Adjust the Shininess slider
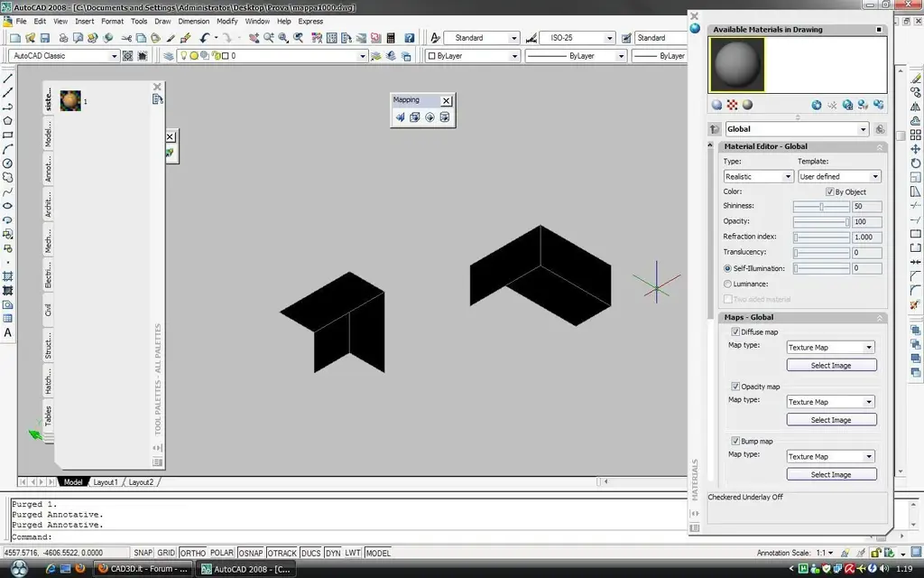Image resolution: width=924 pixels, height=578 pixels. pyautogui.click(x=821, y=207)
